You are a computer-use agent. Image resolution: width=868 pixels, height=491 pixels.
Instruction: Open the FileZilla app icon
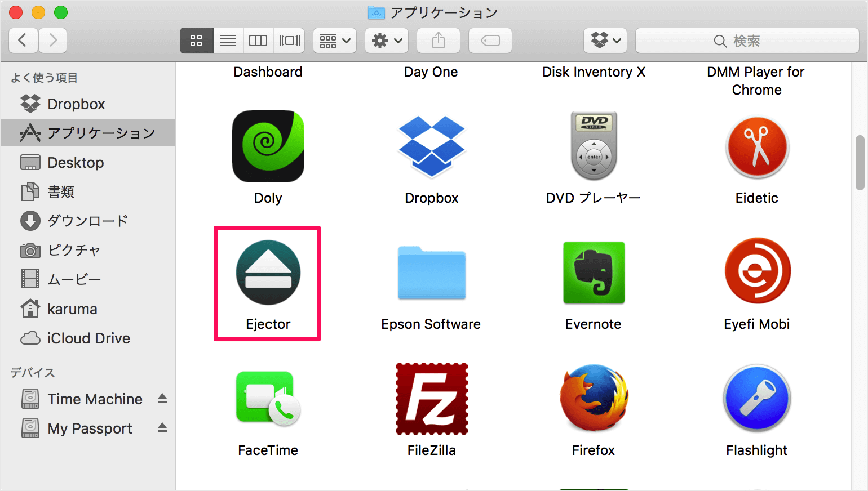point(432,399)
